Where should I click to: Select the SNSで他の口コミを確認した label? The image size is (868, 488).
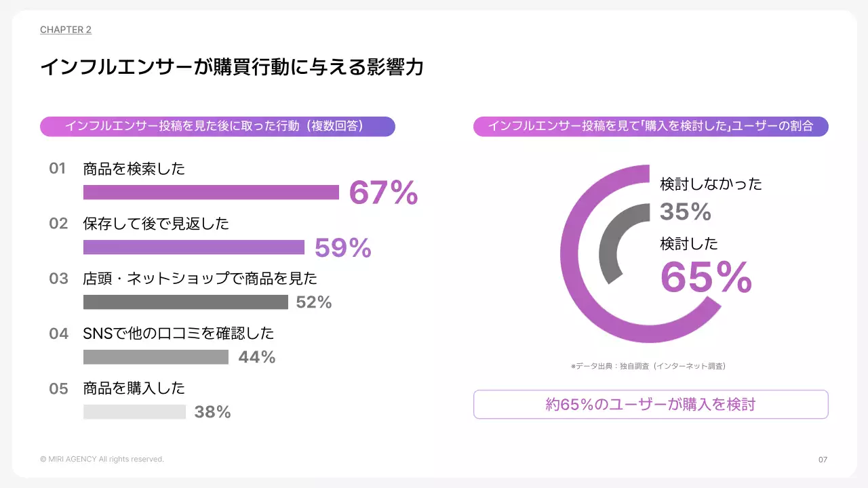tap(178, 333)
